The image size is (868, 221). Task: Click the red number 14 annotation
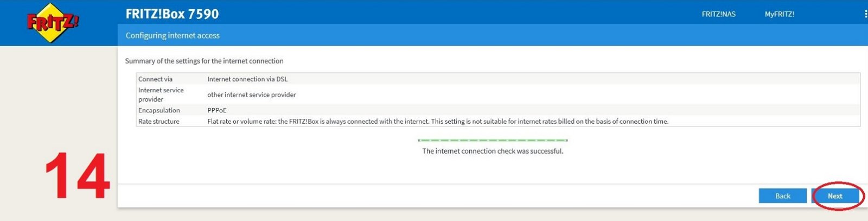click(x=78, y=176)
